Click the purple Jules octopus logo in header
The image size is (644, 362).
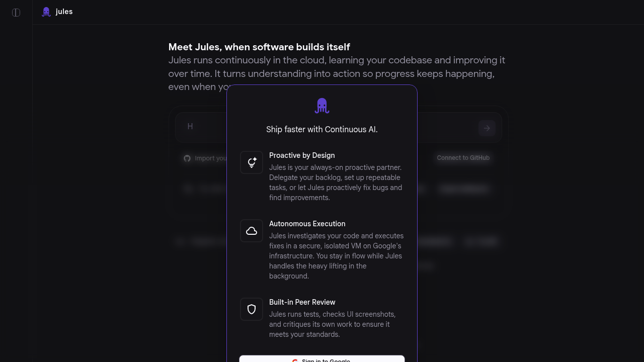point(46,12)
